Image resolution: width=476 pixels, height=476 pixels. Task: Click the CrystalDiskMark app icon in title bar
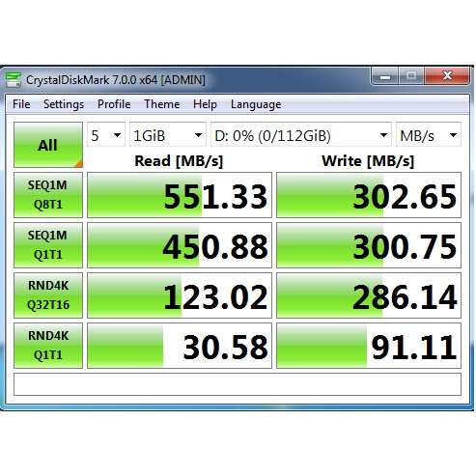coord(14,79)
